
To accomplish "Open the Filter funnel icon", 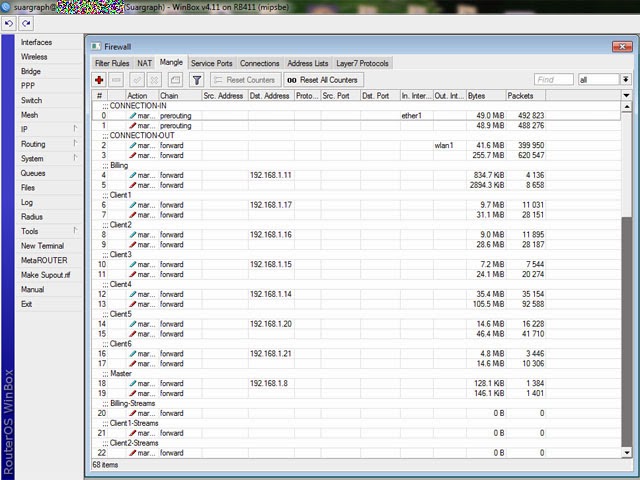I will pos(197,80).
